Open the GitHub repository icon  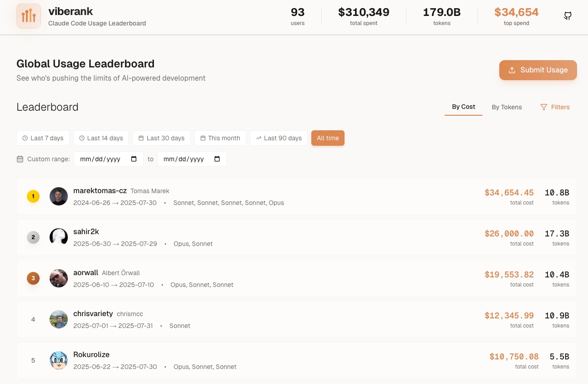pyautogui.click(x=568, y=15)
